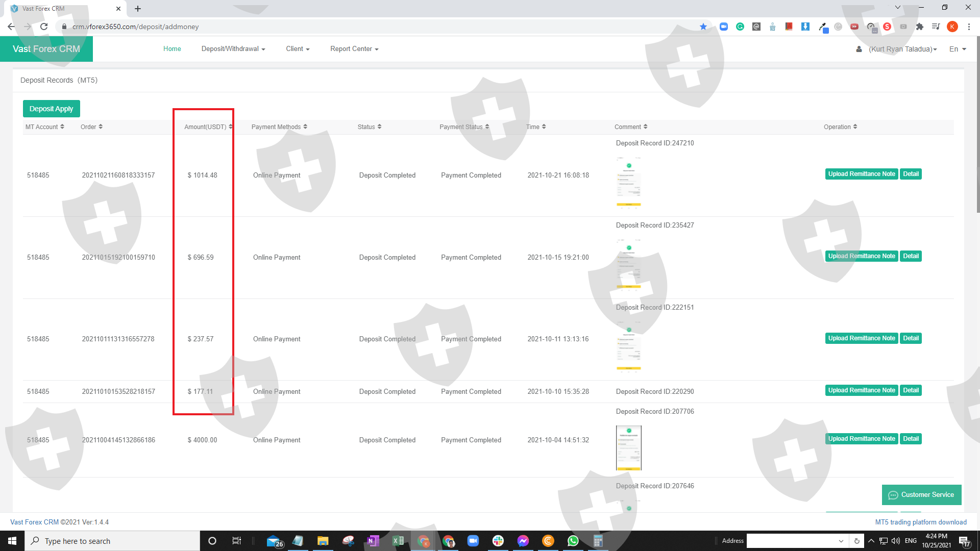Open the En language dropdown
The image size is (980, 551).
[958, 49]
